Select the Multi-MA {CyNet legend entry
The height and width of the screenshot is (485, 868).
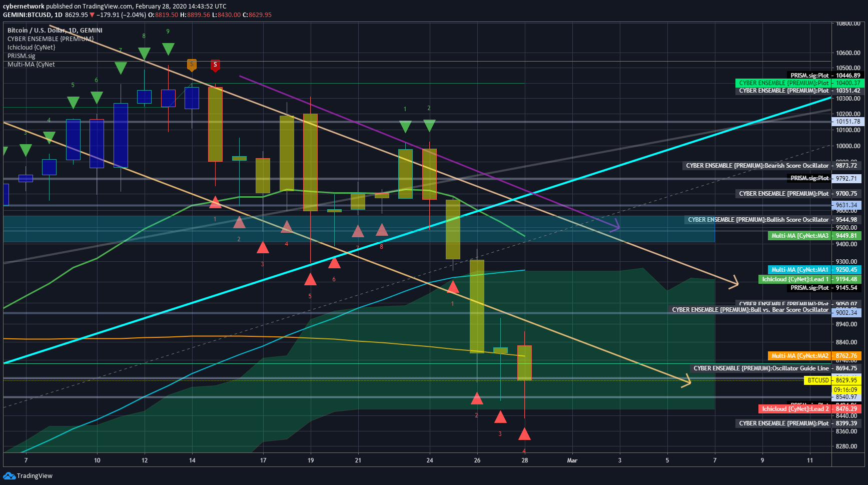(x=31, y=64)
